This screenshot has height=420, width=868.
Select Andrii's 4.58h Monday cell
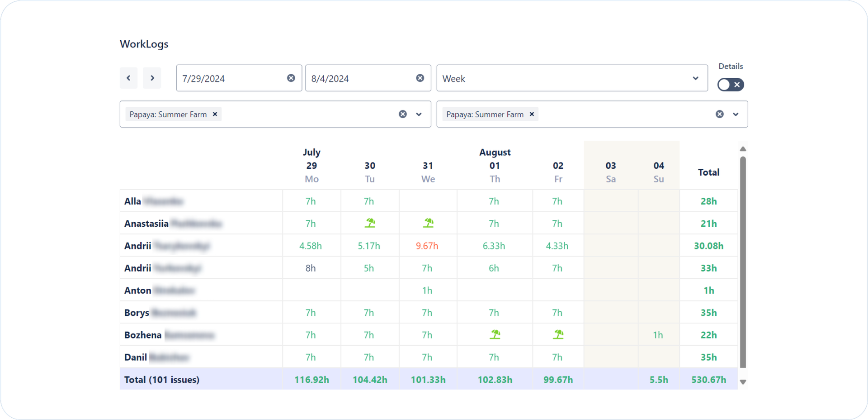pos(311,246)
